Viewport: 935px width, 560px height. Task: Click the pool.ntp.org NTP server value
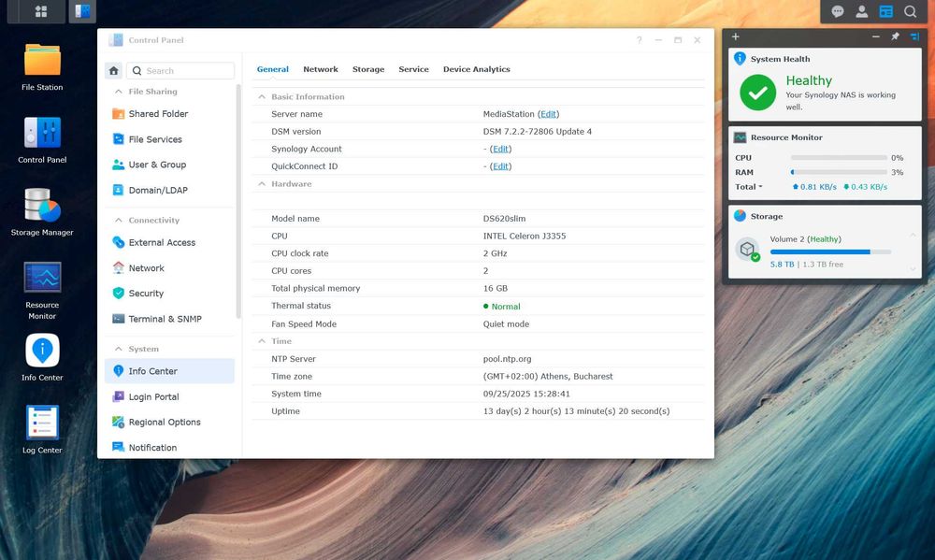click(507, 359)
